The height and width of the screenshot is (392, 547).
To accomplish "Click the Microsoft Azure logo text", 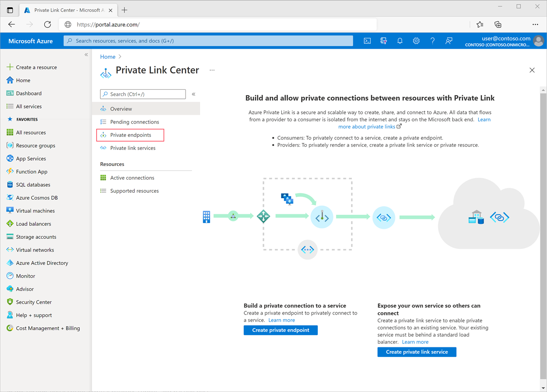I will tap(31, 41).
